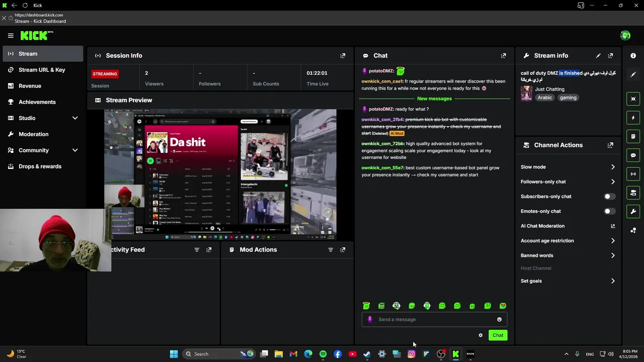The width and height of the screenshot is (644, 362).
Task: Open chat settings gear icon
Action: coord(480,335)
